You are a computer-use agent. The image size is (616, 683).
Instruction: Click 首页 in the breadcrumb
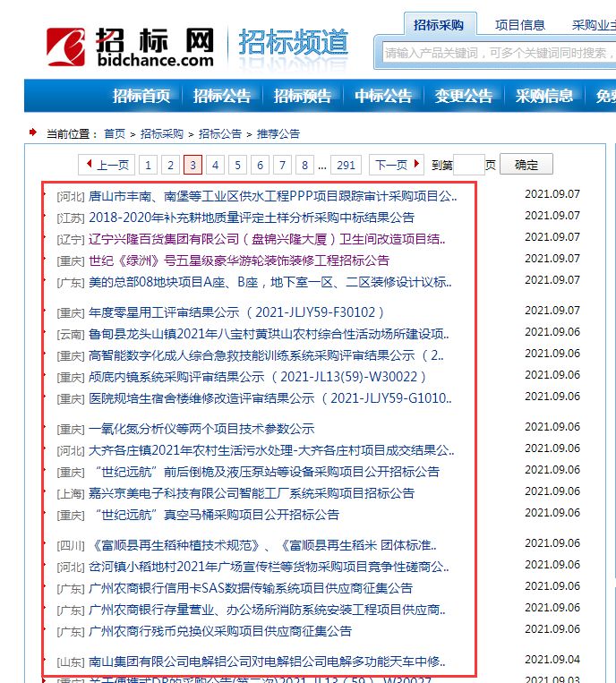(x=115, y=133)
